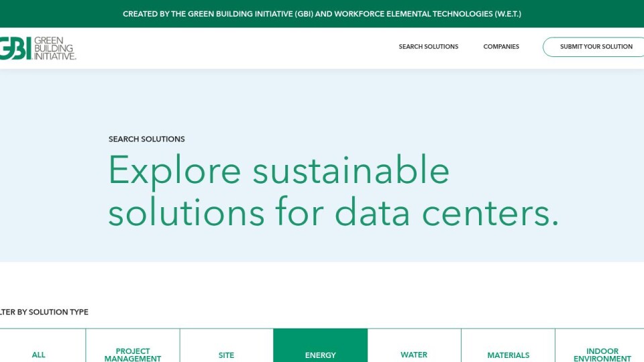Viewport: 644px width, 362px height.
Task: Switch to the Water filter
Action: point(414,355)
